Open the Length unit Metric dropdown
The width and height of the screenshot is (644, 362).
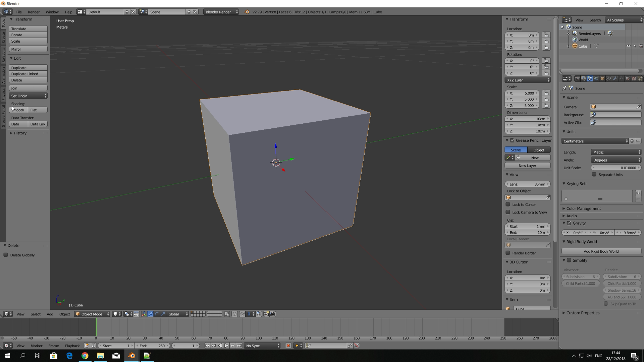[x=616, y=152]
